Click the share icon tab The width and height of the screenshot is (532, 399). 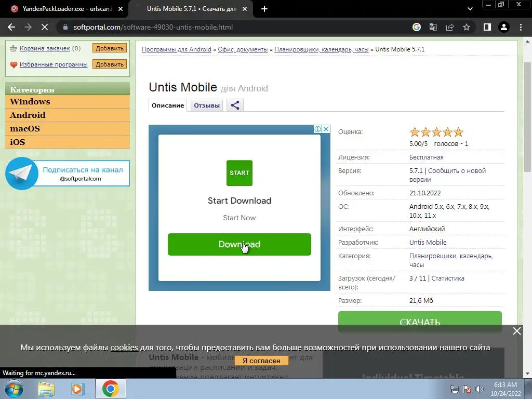pyautogui.click(x=235, y=105)
